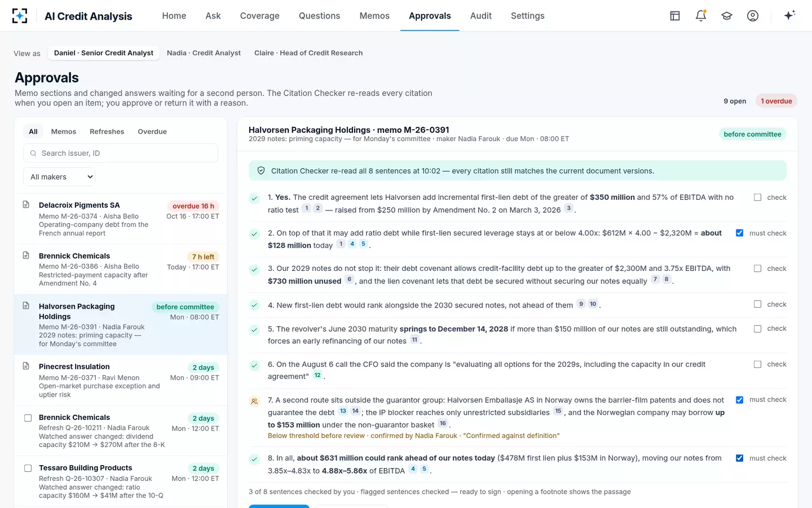Filter list to Refreshes tab

107,132
